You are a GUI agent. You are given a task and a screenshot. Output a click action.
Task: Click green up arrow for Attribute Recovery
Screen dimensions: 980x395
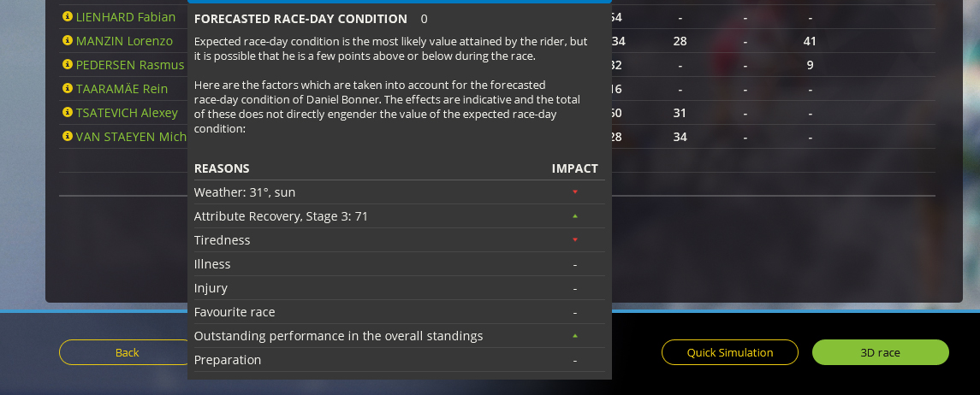click(575, 216)
